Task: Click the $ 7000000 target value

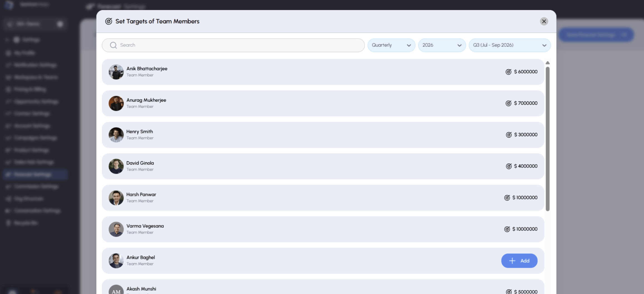Action: coord(525,103)
